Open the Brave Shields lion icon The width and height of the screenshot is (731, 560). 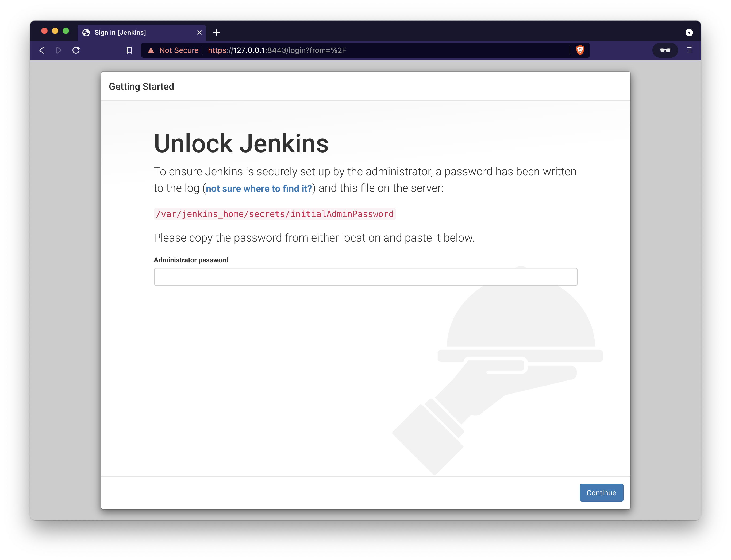(580, 50)
